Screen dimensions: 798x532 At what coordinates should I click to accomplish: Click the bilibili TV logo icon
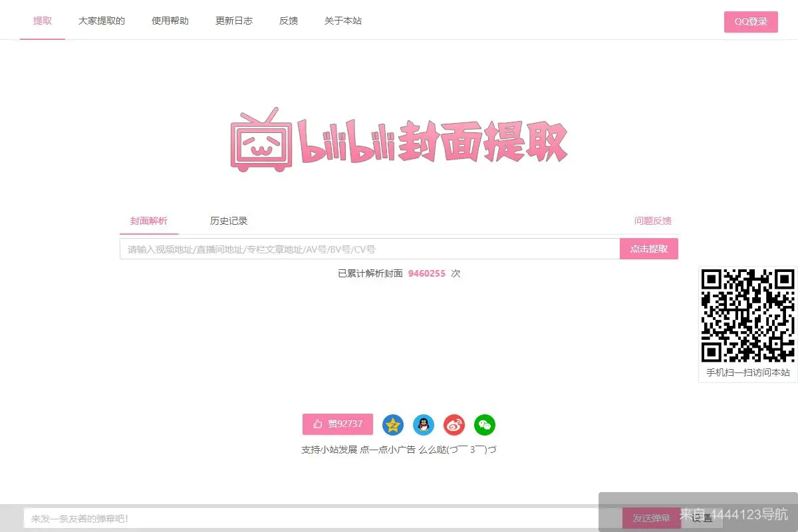pyautogui.click(x=259, y=140)
